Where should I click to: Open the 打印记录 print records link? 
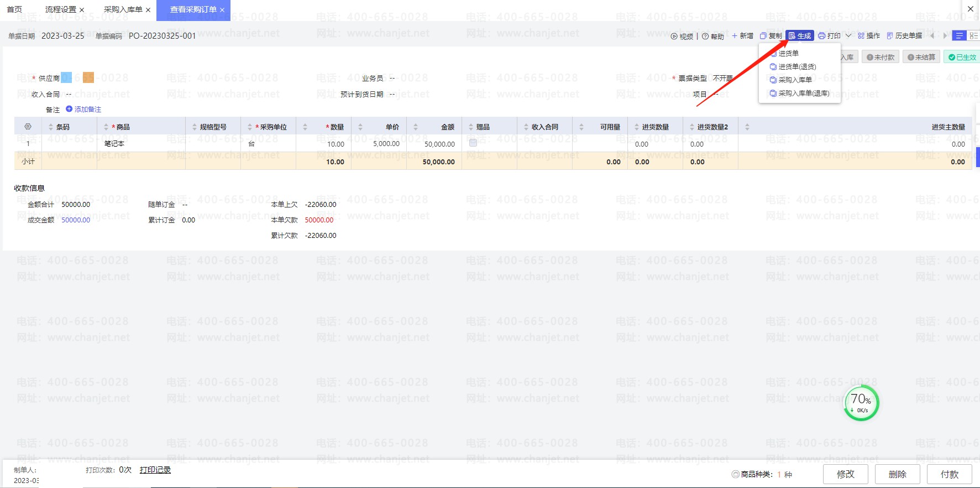click(x=155, y=470)
